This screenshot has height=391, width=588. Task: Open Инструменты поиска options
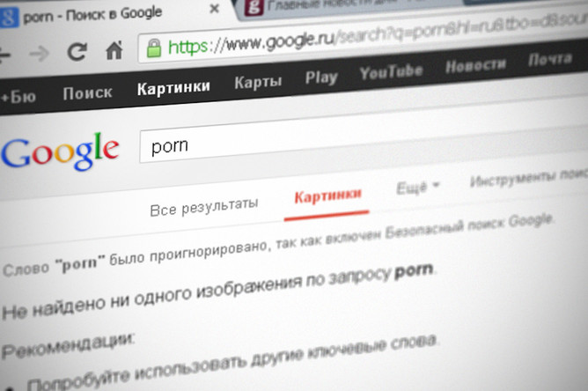click(529, 178)
